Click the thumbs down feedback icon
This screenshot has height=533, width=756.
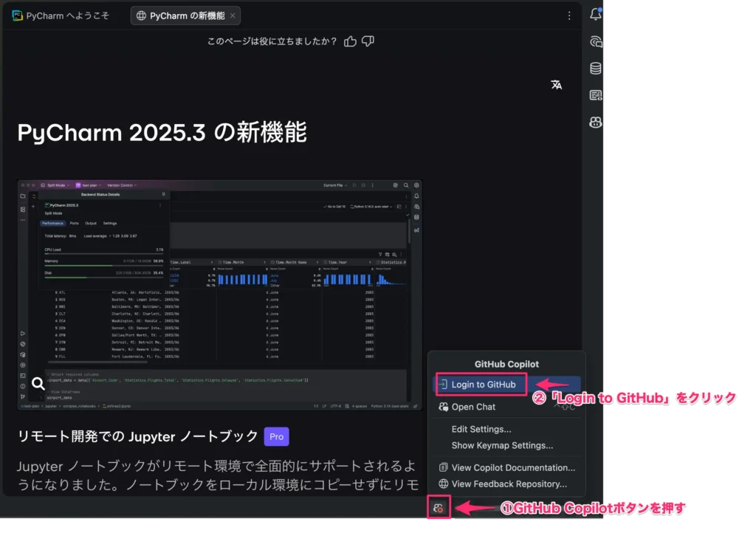click(368, 41)
